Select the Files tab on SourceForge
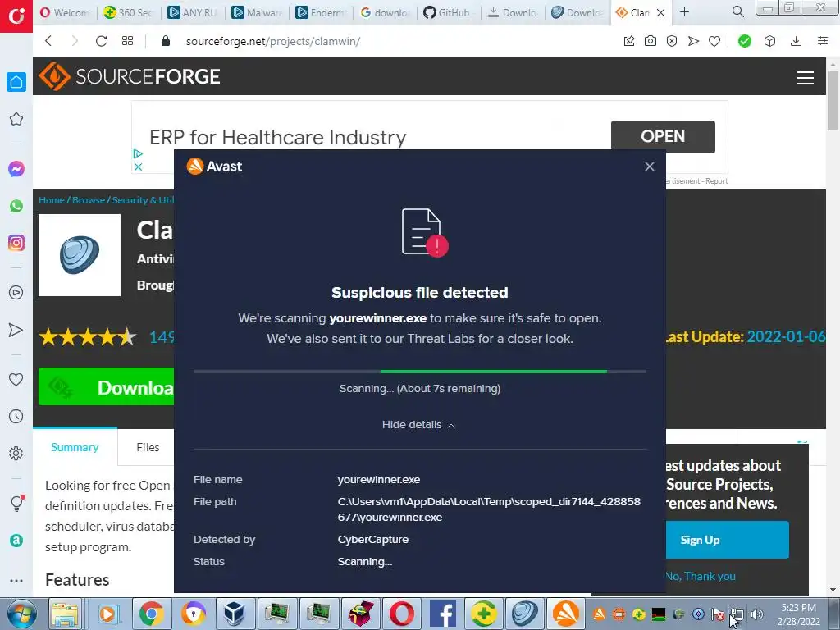Image resolution: width=840 pixels, height=630 pixels. click(148, 447)
